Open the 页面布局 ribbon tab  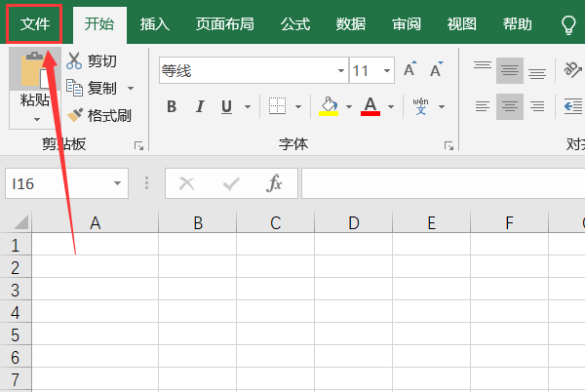225,24
